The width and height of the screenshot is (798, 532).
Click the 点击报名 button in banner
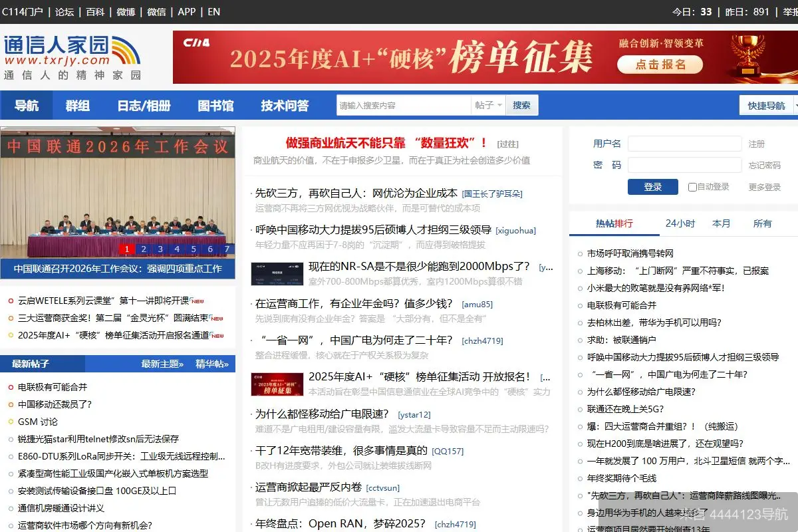[660, 65]
